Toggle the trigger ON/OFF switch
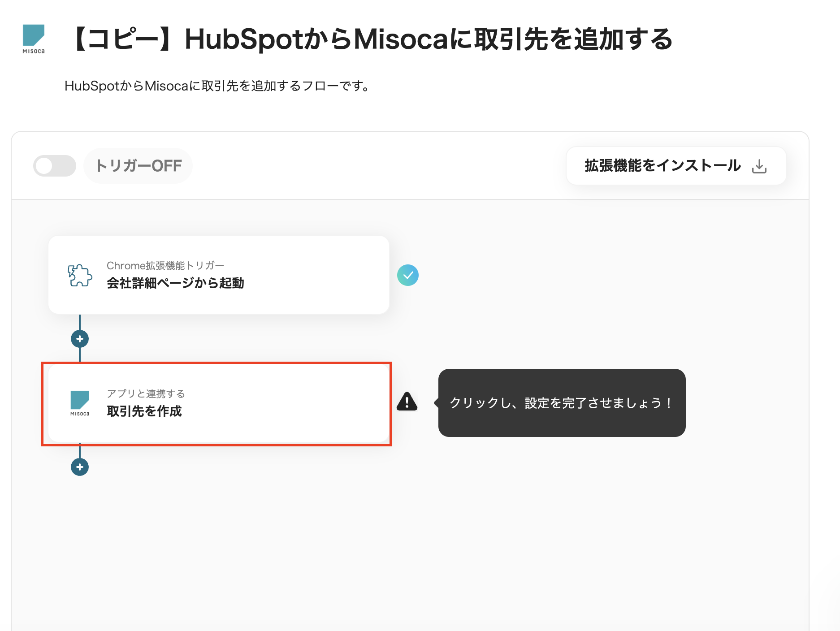This screenshot has width=840, height=631. click(x=55, y=166)
